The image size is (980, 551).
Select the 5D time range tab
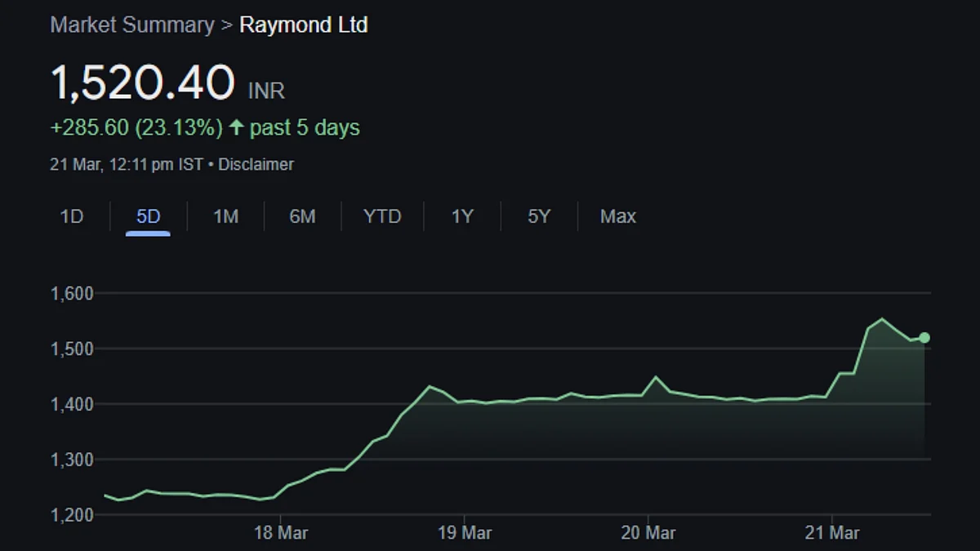coord(148,216)
